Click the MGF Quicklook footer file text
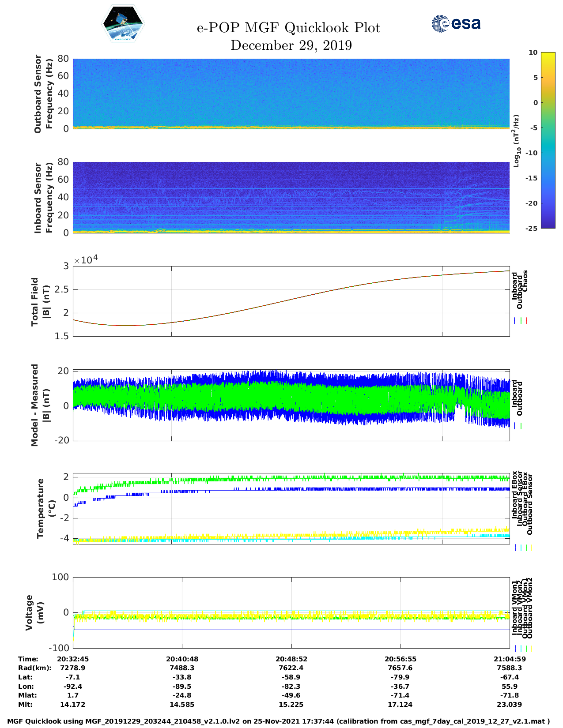This screenshot has height=728, width=563. [x=279, y=721]
